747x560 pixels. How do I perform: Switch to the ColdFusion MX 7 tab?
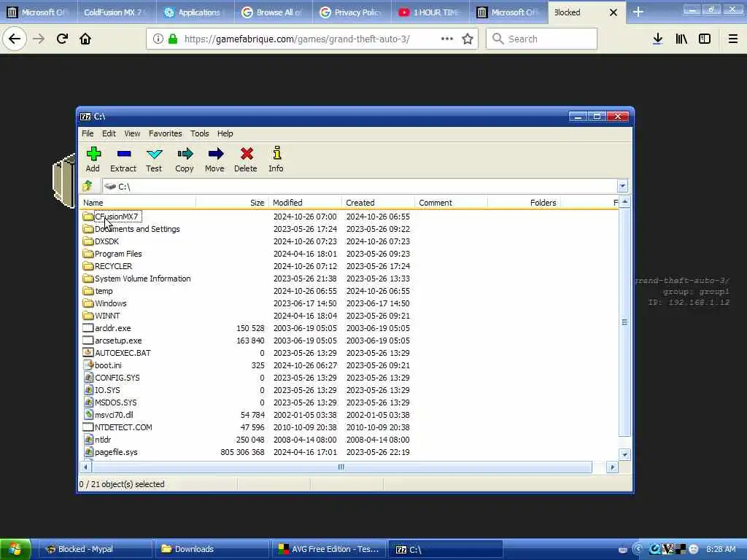(x=116, y=12)
